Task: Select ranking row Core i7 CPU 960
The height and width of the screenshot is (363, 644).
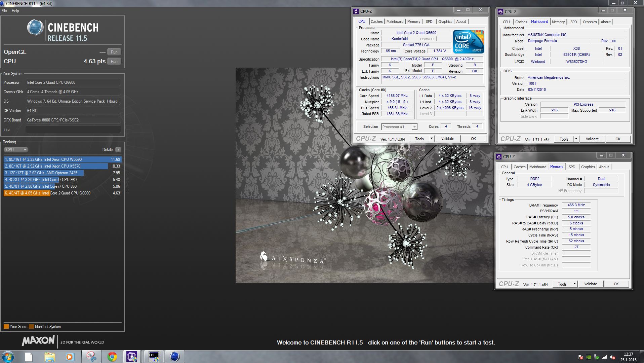Action: 63,180
